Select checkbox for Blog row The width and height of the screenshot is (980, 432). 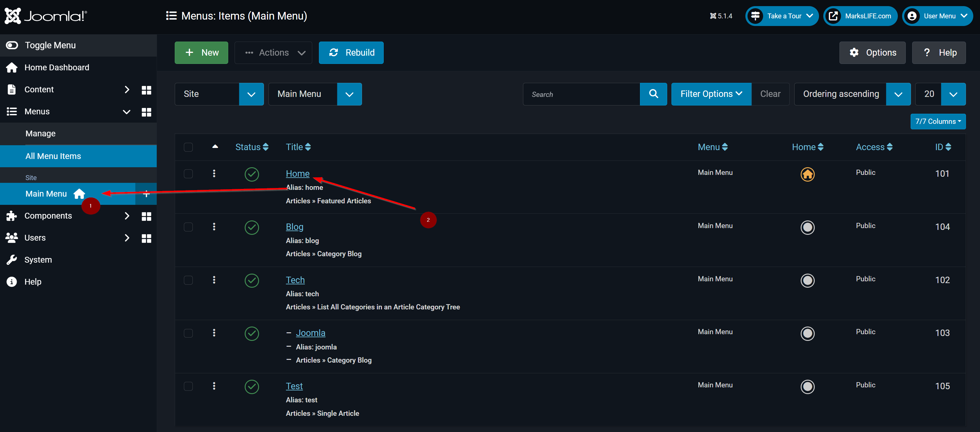coord(188,227)
